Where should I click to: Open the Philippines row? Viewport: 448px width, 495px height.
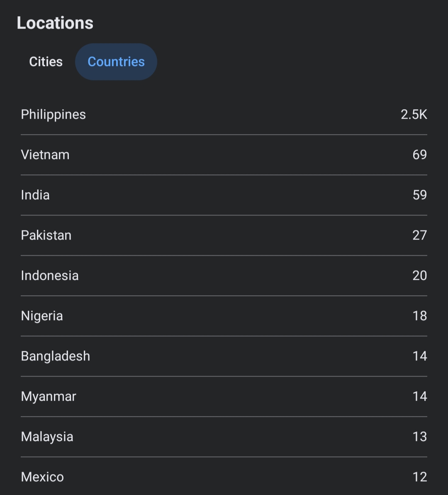click(224, 115)
